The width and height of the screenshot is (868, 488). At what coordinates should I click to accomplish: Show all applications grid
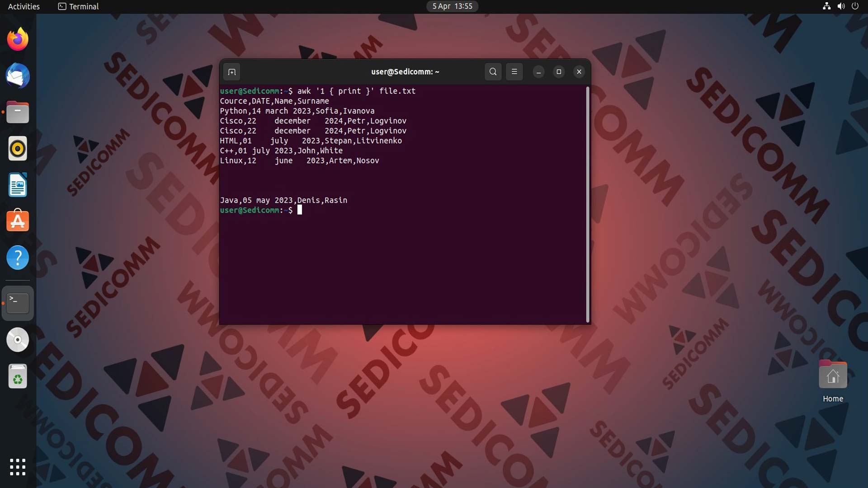(18, 467)
